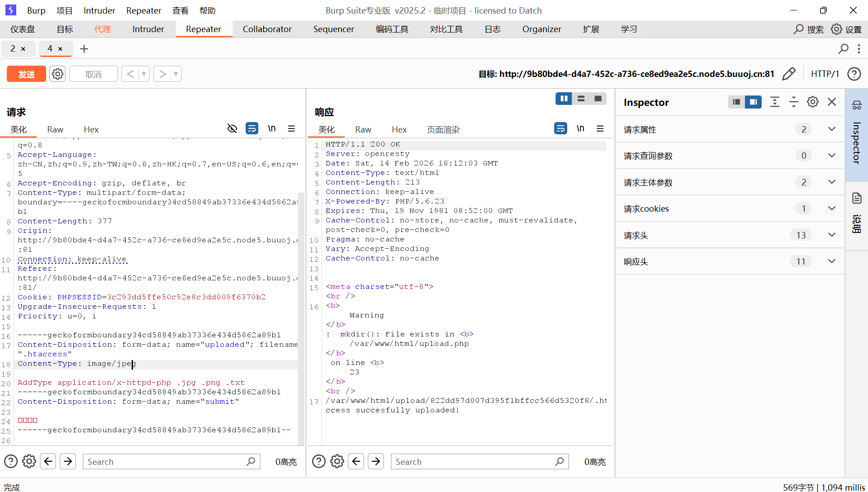This screenshot has height=492, width=868.
Task: Open history back dropdown arrow
Action: pyautogui.click(x=144, y=74)
